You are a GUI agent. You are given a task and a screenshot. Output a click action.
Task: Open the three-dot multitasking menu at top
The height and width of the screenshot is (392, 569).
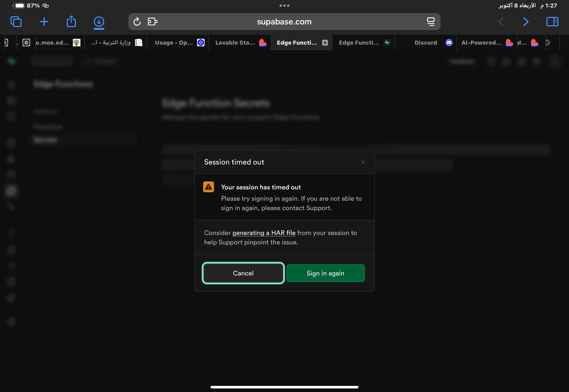pos(284,5)
